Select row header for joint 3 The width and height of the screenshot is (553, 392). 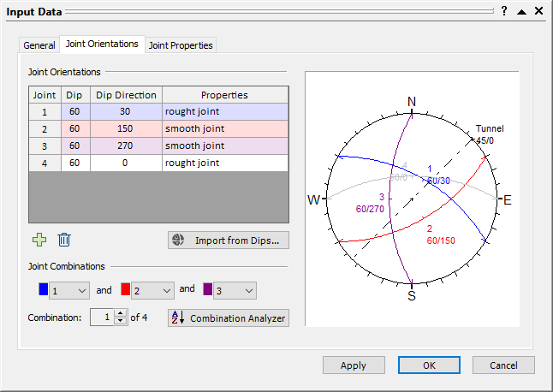[x=45, y=146]
